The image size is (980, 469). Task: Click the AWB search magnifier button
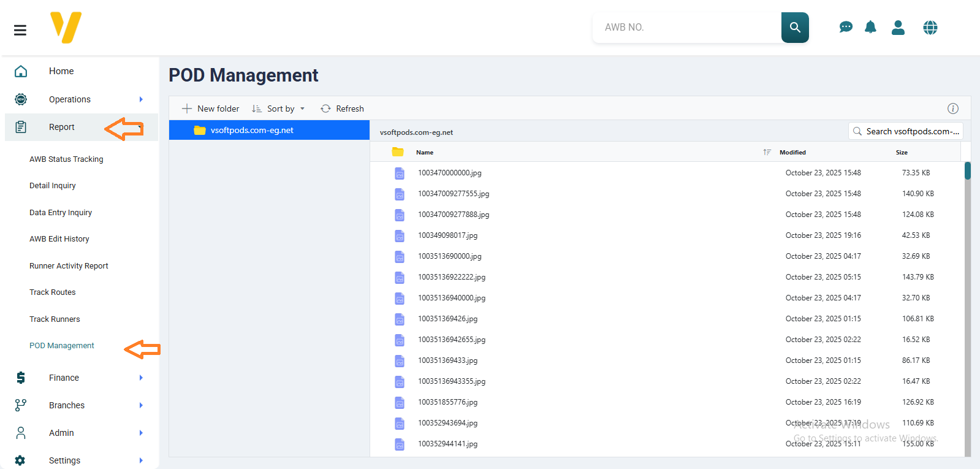point(795,28)
